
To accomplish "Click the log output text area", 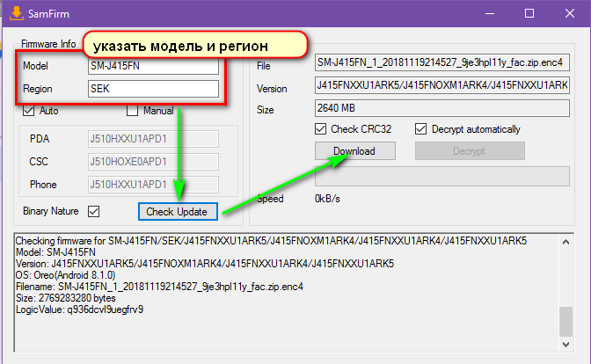I will pyautogui.click(x=281, y=290).
